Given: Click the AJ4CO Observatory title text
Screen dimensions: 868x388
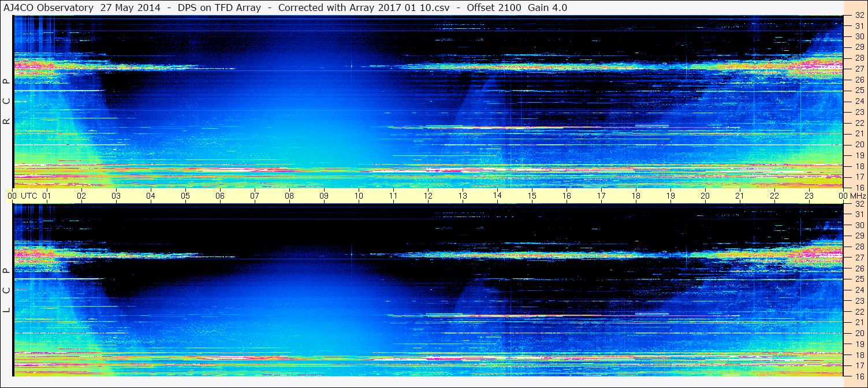Looking at the screenshot, I should (47, 8).
